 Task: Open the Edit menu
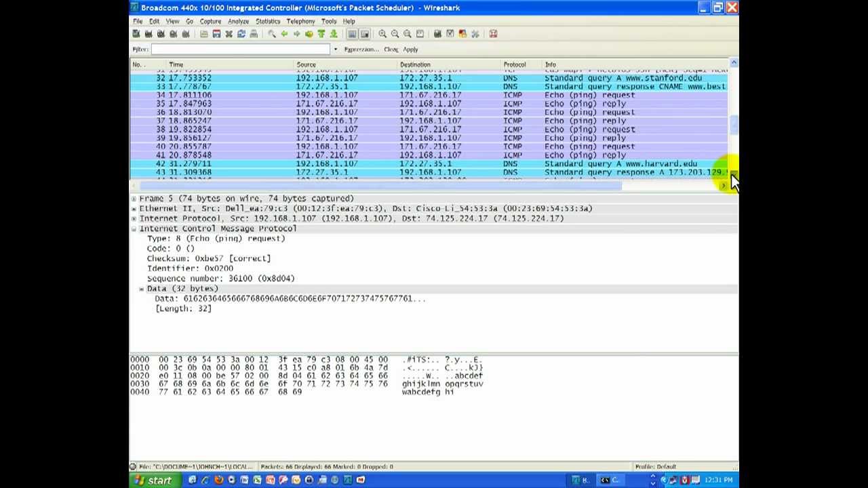pyautogui.click(x=154, y=21)
